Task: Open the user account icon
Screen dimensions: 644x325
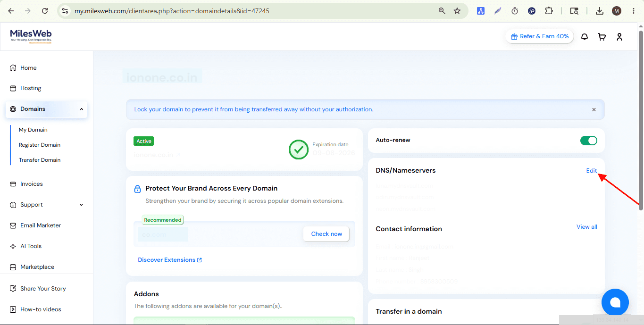Action: [x=619, y=36]
